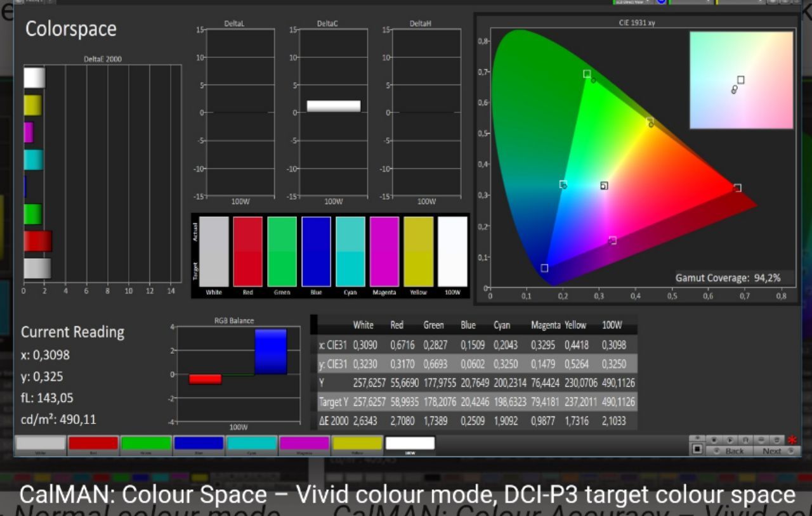
Task: Click the 'x: CIE31' row label
Action: (x=333, y=345)
